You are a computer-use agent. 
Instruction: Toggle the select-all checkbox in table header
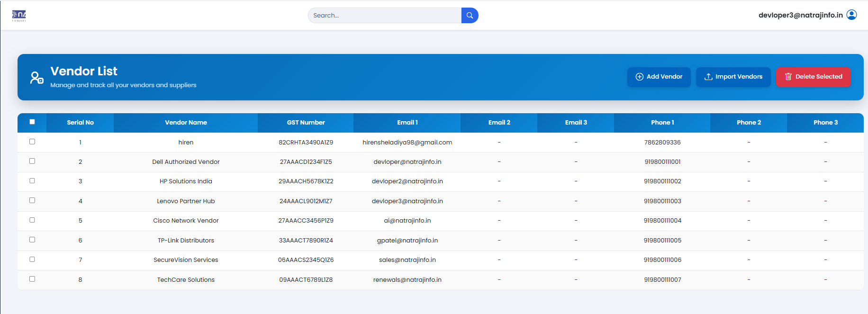coord(32,122)
